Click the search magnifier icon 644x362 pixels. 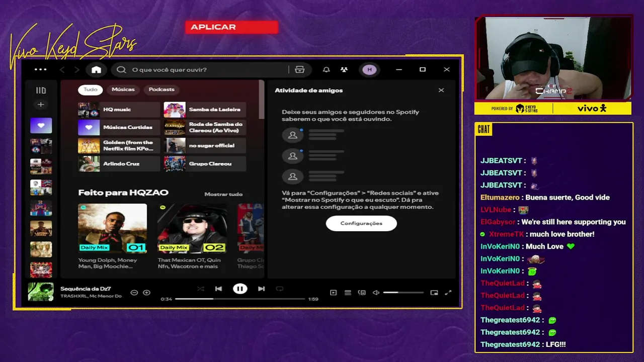tap(121, 69)
